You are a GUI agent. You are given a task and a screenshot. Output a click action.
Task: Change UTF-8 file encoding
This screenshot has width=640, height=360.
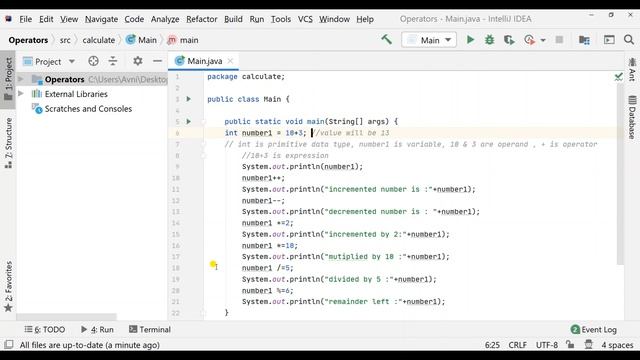tap(547, 345)
